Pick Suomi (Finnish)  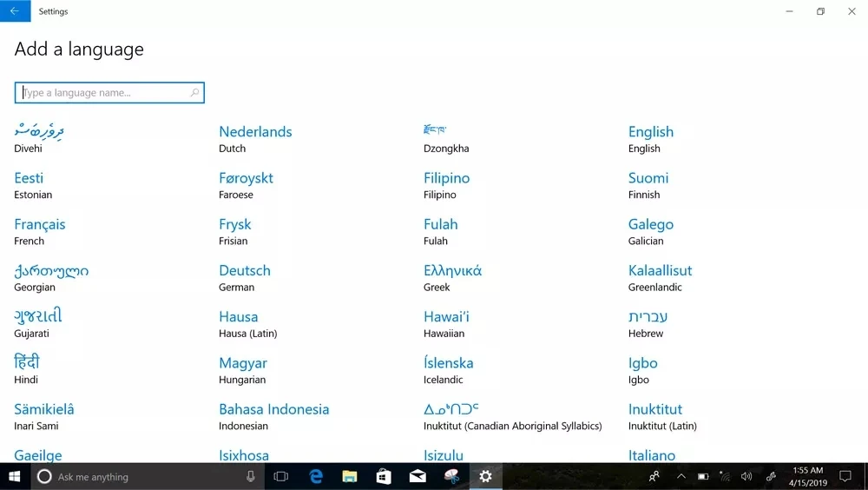tap(648, 185)
